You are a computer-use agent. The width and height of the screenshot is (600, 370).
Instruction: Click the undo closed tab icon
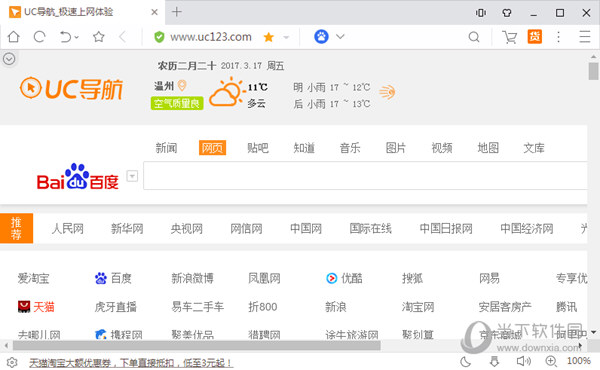point(66,37)
